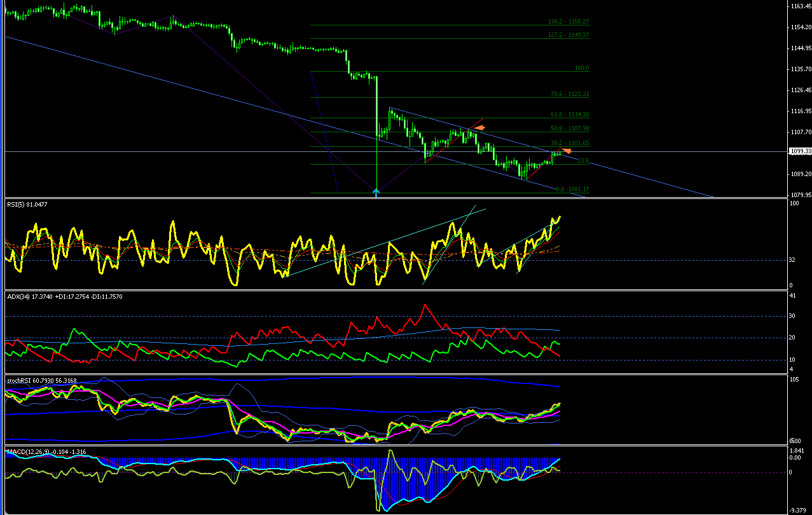Click the RSI(5) 81.0477 indicator label
Image resolution: width=812 pixels, height=515 pixels.
(27, 204)
